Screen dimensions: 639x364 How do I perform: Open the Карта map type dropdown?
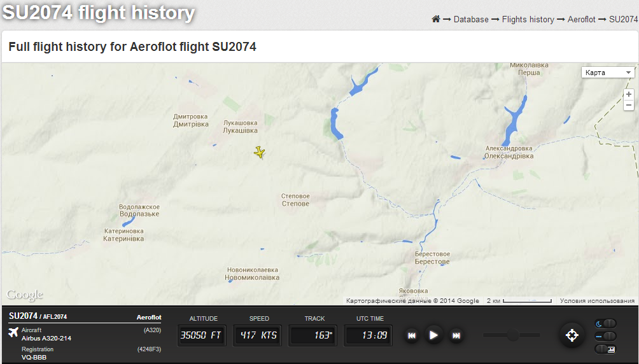click(608, 73)
